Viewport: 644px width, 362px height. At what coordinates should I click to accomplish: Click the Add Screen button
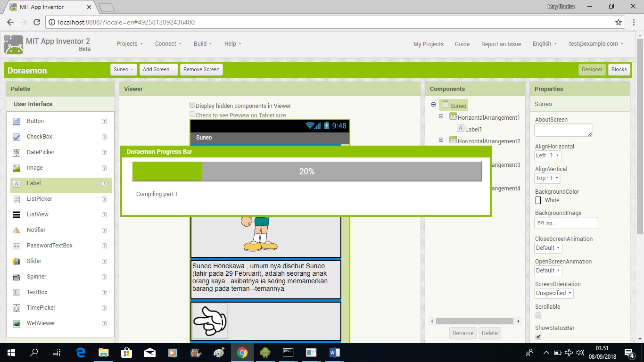[158, 69]
